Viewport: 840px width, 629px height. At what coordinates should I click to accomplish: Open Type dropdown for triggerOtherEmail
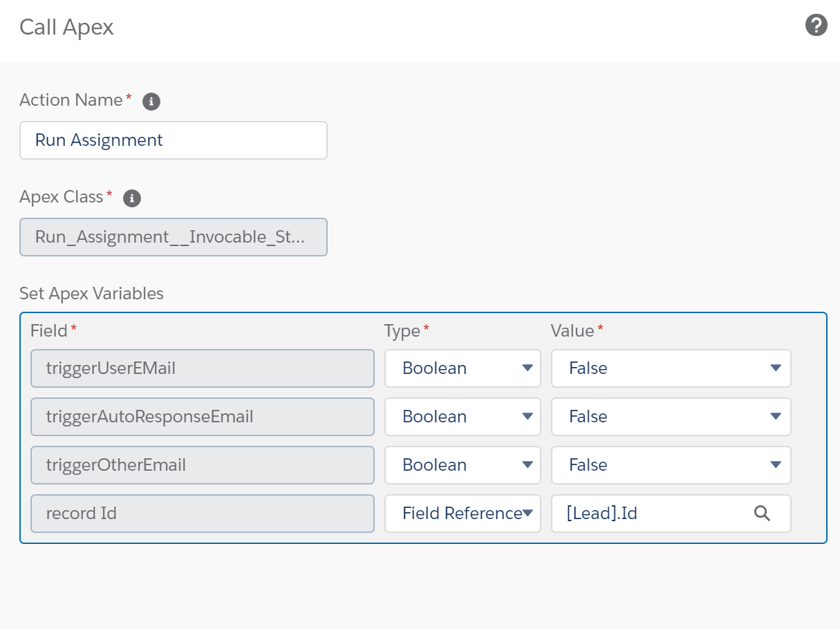click(x=463, y=465)
